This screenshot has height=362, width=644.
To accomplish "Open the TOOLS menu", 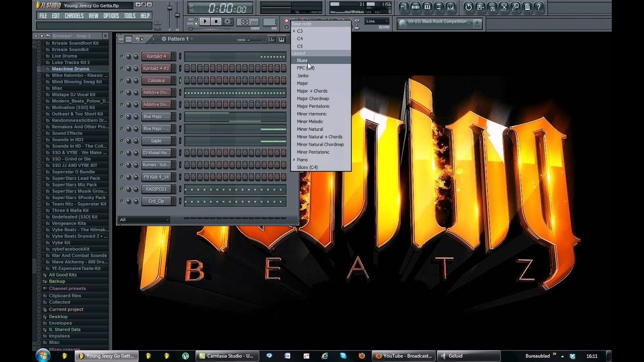I will click(130, 16).
